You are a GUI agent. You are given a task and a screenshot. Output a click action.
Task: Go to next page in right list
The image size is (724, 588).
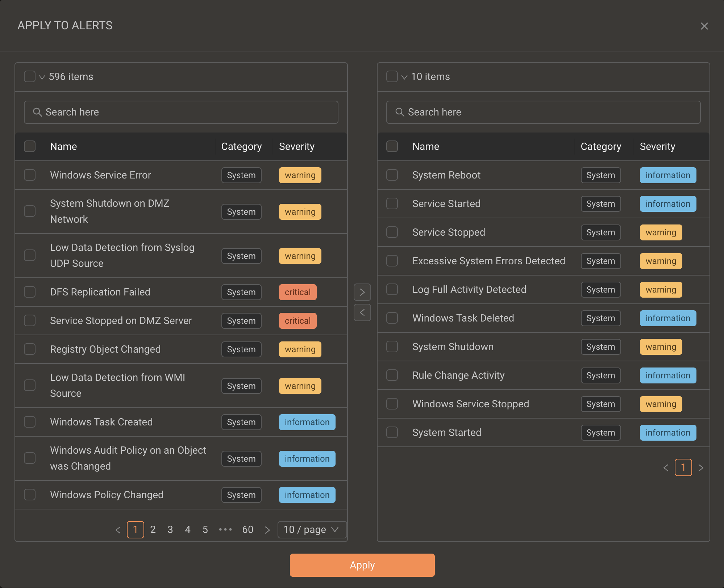(x=701, y=468)
